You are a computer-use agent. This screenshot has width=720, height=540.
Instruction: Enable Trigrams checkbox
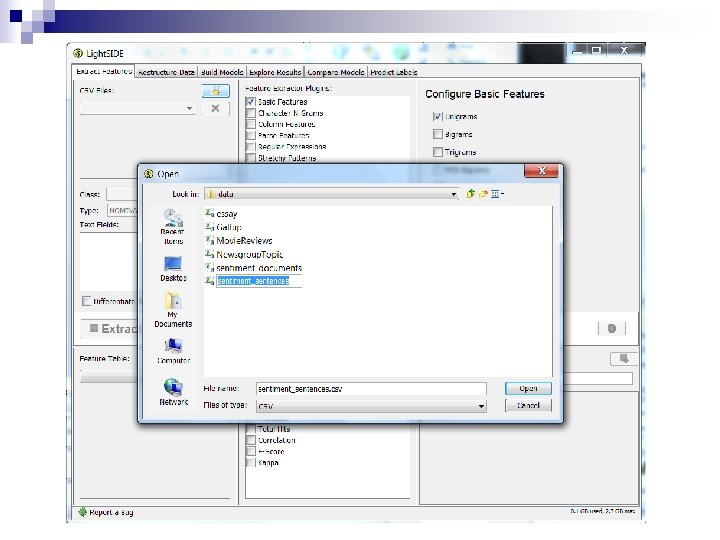[438, 152]
